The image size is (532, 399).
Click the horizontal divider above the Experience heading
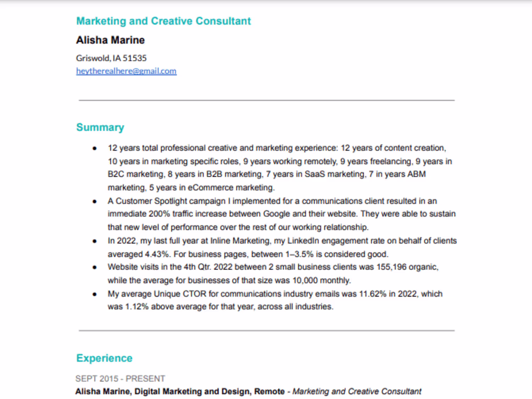(x=266, y=330)
